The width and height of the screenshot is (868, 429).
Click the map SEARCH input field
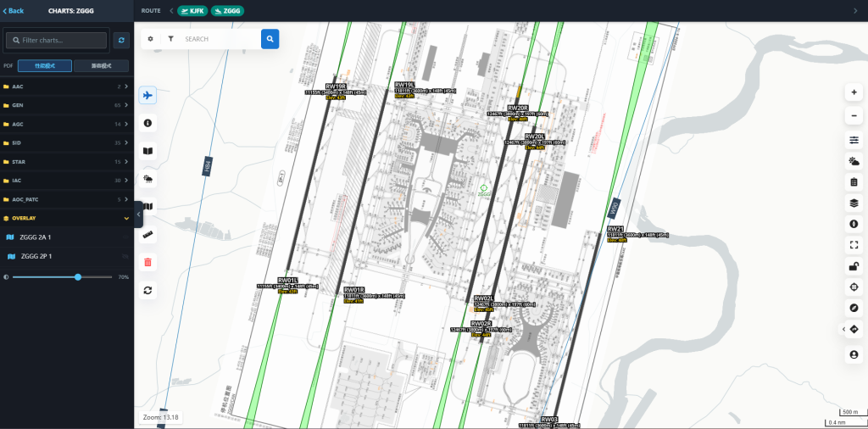coord(220,39)
